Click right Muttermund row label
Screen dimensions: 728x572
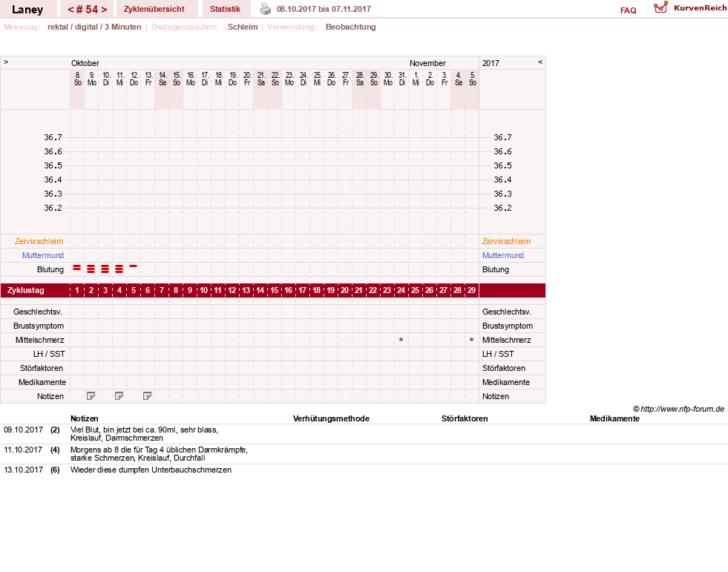(503, 255)
